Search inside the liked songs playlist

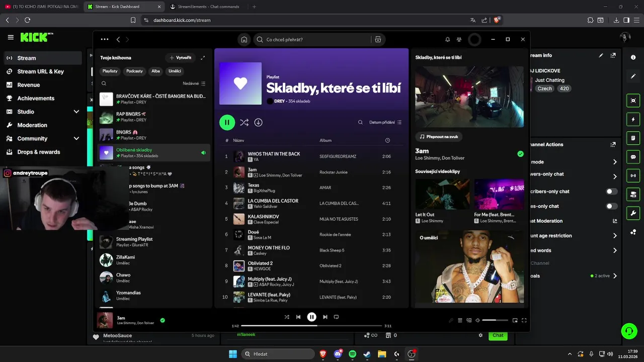click(x=360, y=122)
